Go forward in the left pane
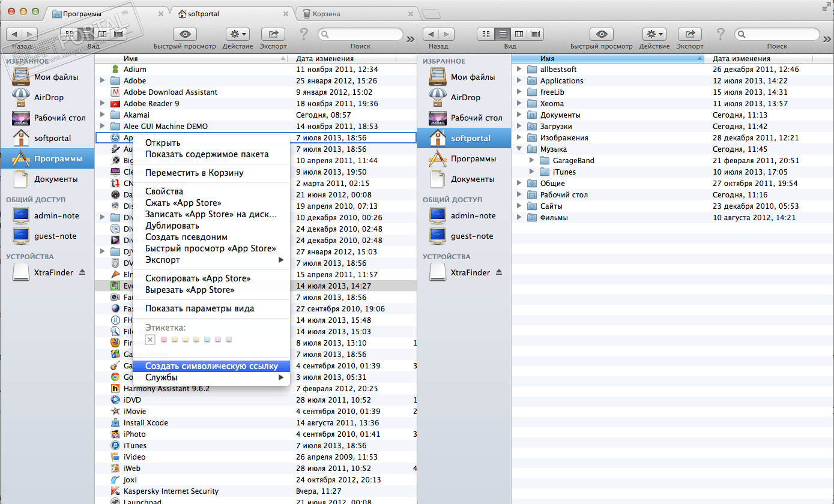The image size is (834, 504). coord(30,34)
